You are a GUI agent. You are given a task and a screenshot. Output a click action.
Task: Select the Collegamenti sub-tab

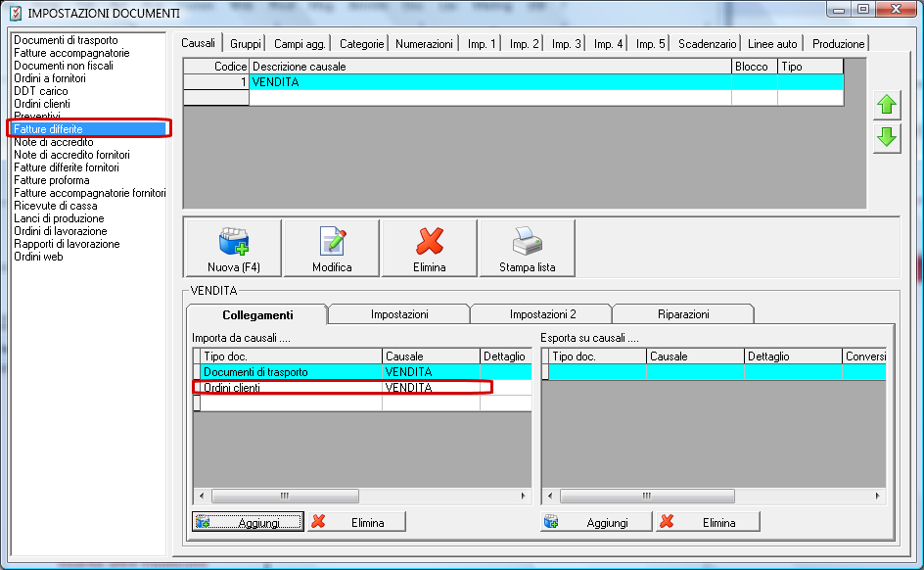click(257, 314)
